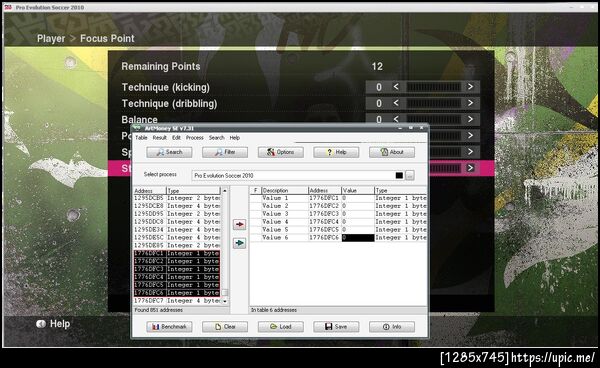The image size is (600, 368).
Task: Click the Value column header in table
Action: click(357, 191)
